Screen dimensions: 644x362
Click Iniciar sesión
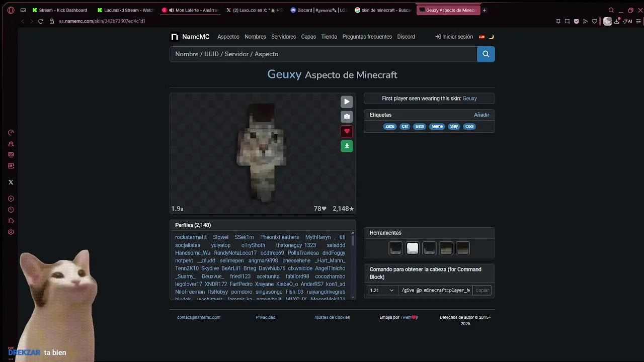click(x=454, y=37)
